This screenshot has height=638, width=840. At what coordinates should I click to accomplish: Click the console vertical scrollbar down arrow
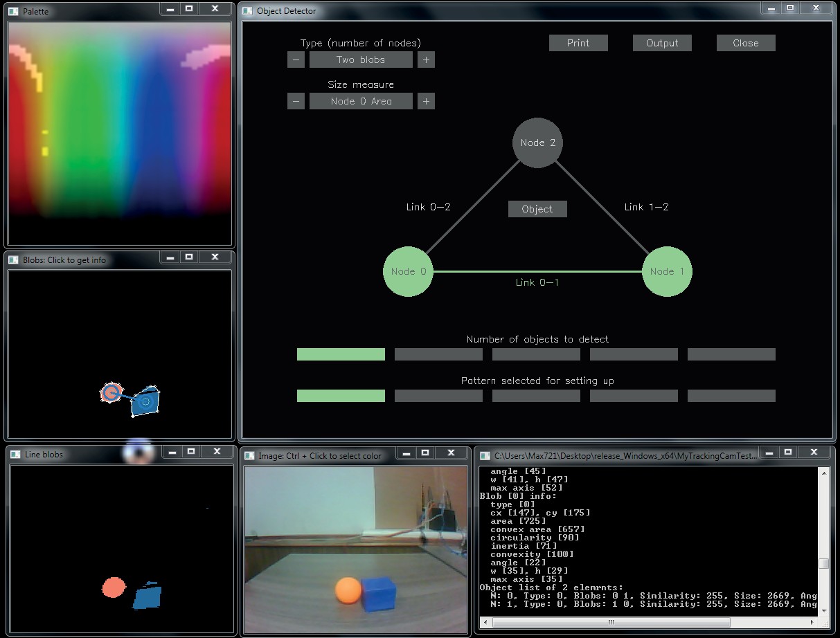[823, 610]
